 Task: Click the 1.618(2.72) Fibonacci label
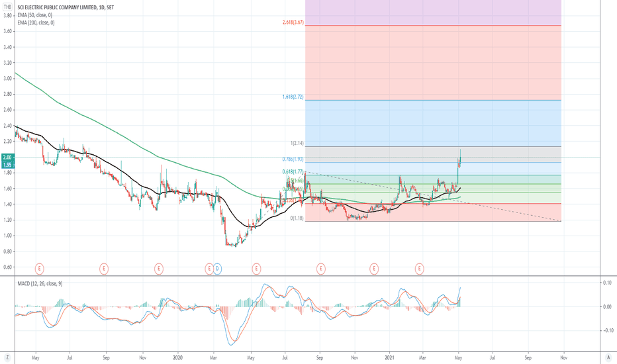pyautogui.click(x=293, y=97)
